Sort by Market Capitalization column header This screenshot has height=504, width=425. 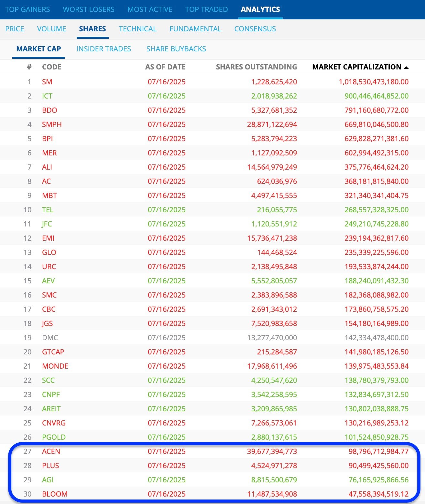coord(357,67)
